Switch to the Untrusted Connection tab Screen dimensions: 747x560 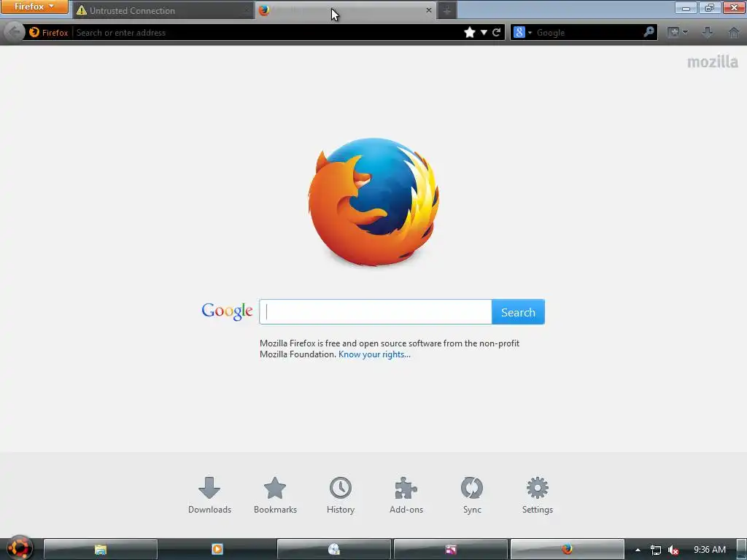point(162,10)
